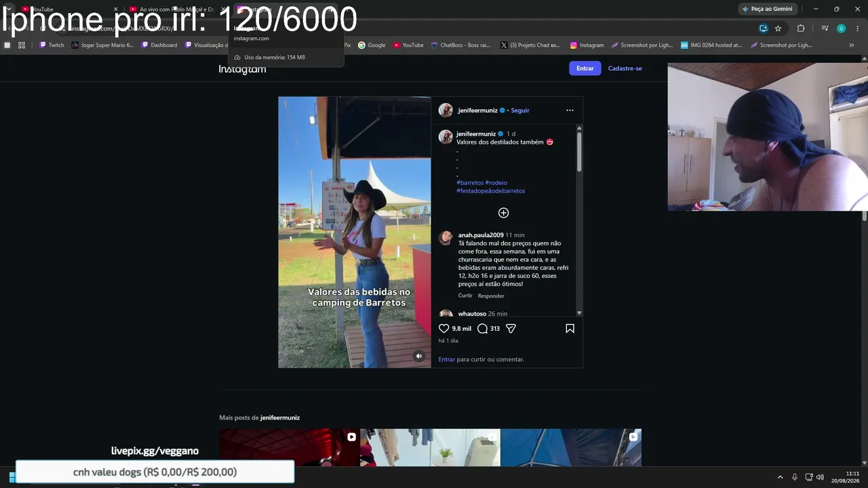The width and height of the screenshot is (868, 488).
Task: Open the Instagram logo home link
Action: point(242,69)
